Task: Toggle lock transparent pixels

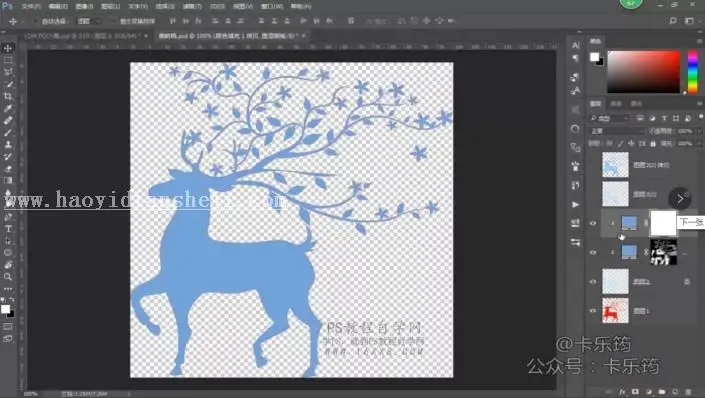Action: point(609,143)
